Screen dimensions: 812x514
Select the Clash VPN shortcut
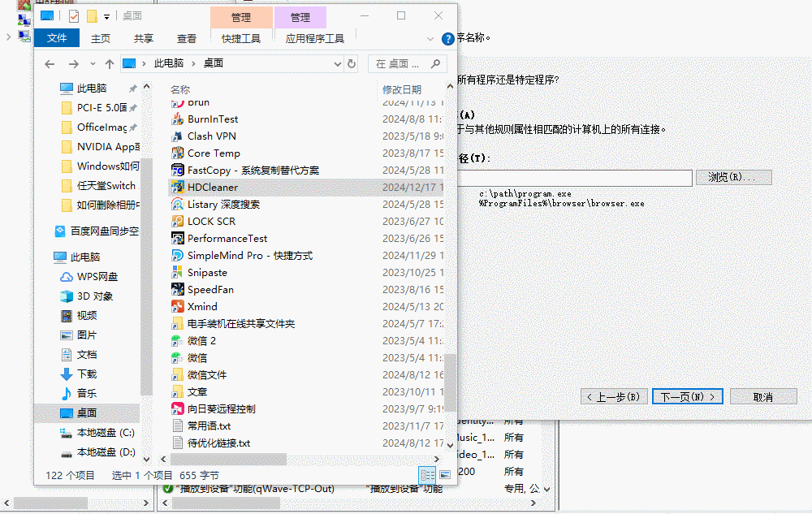tap(213, 136)
